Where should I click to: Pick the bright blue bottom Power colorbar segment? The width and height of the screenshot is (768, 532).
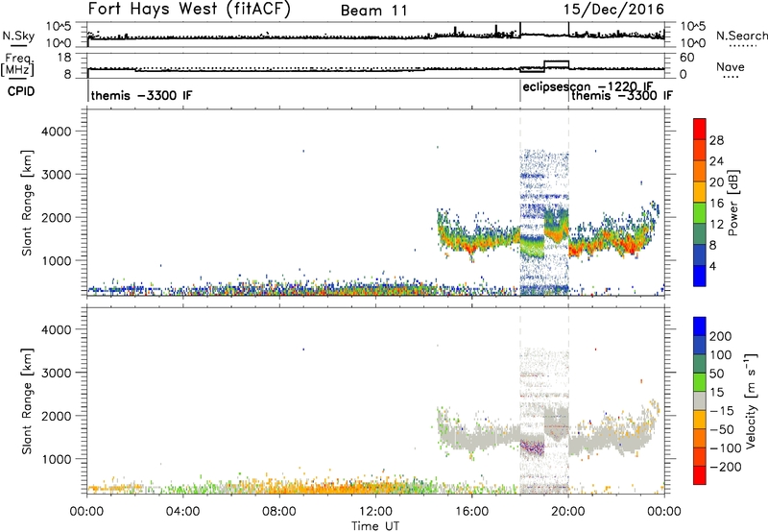[x=700, y=277]
